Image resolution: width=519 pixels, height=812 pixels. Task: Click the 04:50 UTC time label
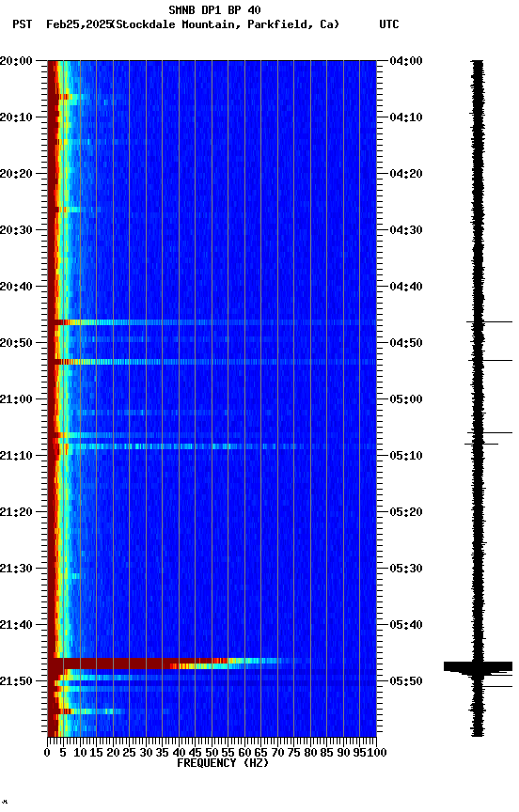coord(406,343)
